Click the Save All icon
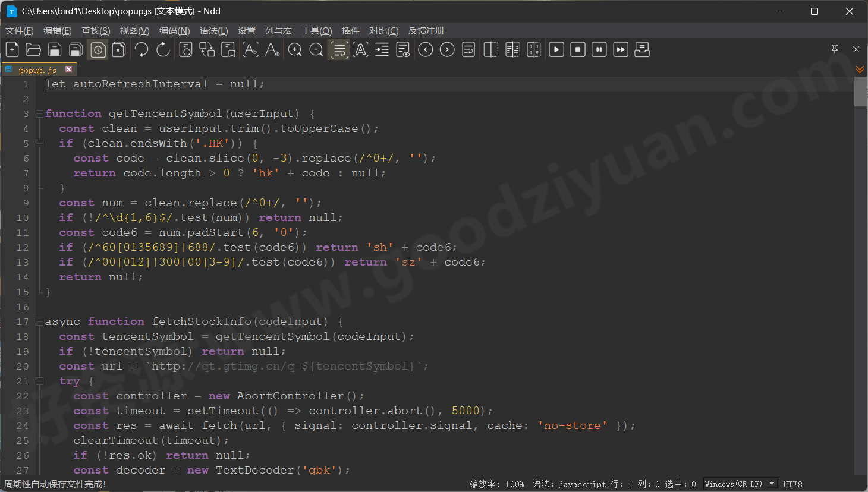This screenshot has height=492, width=868. point(76,49)
